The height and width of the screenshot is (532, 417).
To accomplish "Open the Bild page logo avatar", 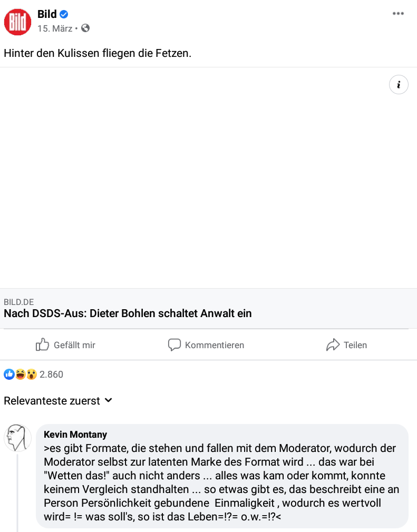I will pyautogui.click(x=17, y=22).
